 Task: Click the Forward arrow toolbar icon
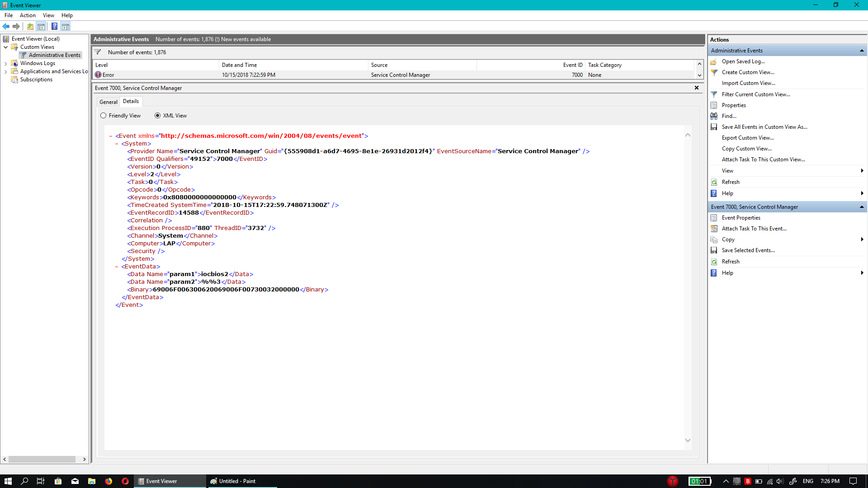click(16, 26)
